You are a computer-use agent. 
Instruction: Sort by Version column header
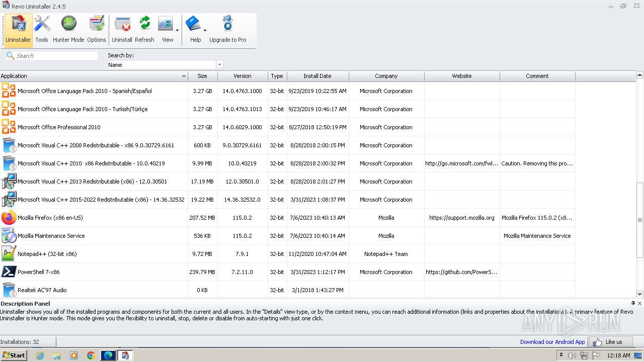243,76
